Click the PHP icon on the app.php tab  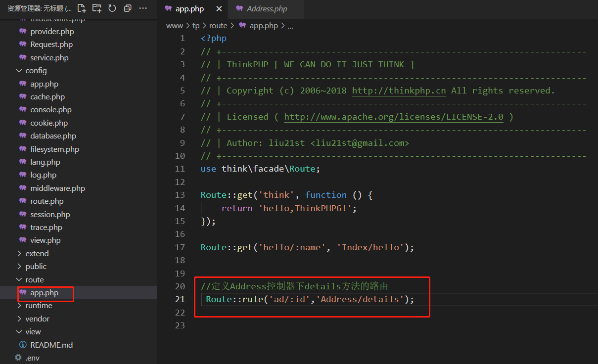click(168, 9)
